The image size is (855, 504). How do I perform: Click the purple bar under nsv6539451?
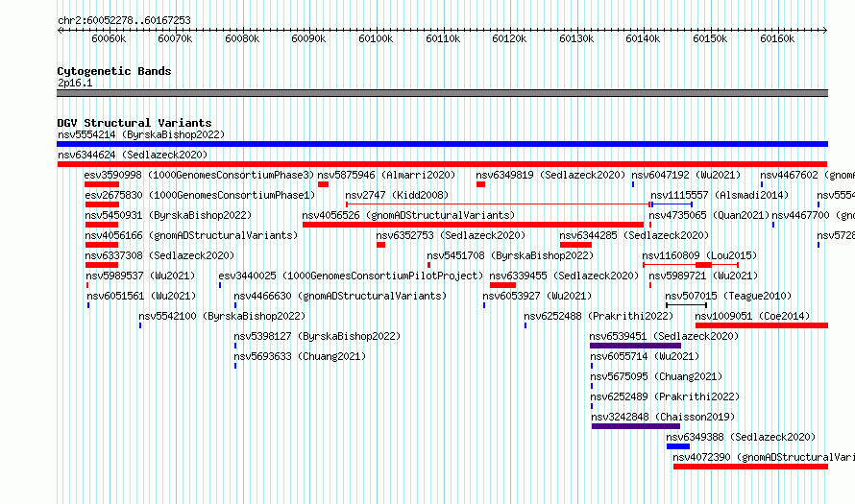pyautogui.click(x=635, y=346)
